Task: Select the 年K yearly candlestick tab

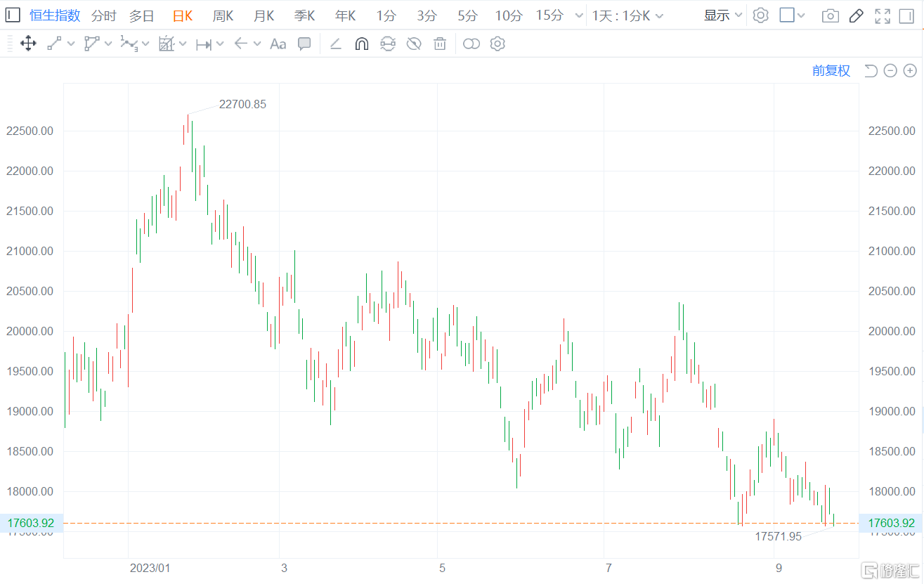Action: tap(346, 15)
